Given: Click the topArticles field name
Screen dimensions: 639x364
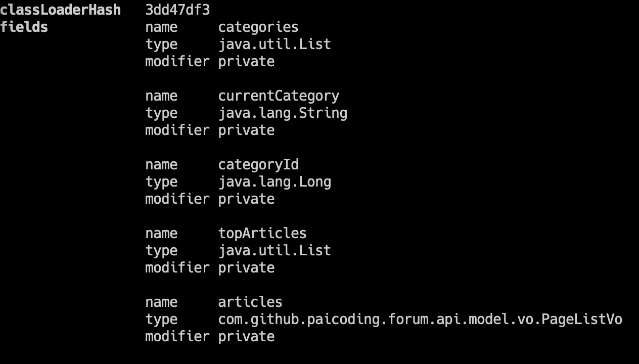Looking at the screenshot, I should 262,234.
